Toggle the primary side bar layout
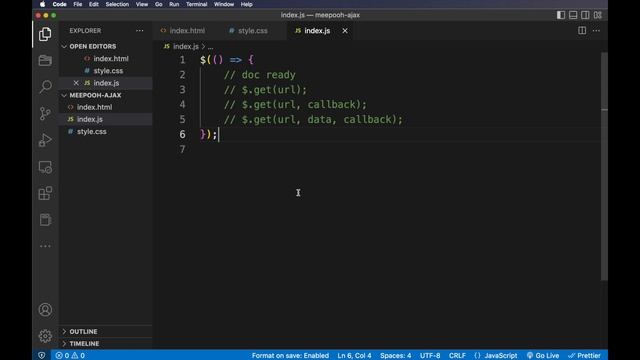The height and width of the screenshot is (360, 640). 561,15
